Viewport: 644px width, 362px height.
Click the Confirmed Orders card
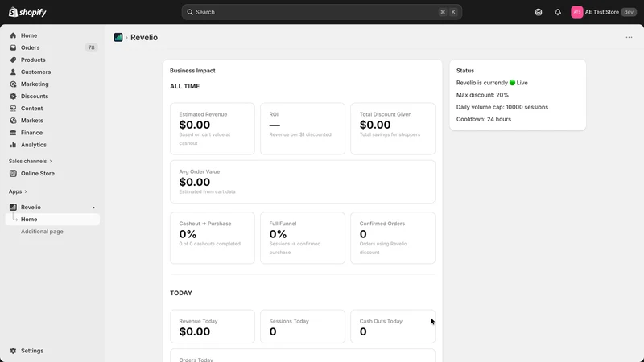[393, 237]
